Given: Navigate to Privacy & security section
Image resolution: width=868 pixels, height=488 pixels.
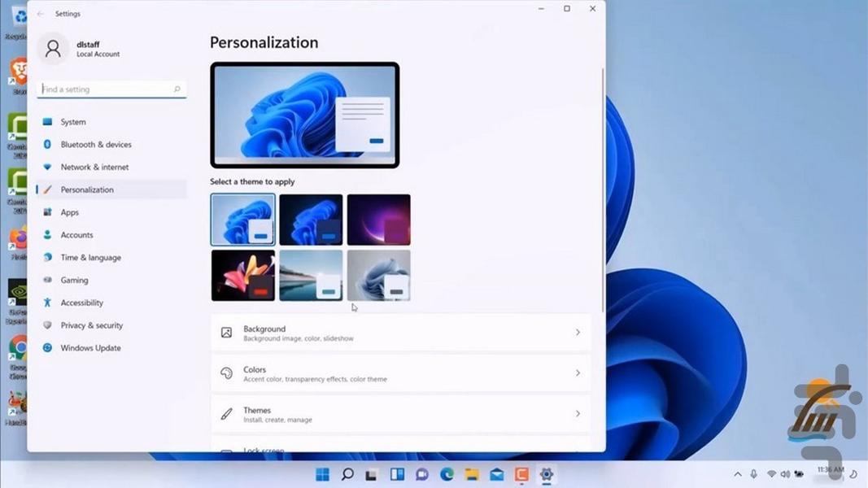Looking at the screenshot, I should 91,325.
